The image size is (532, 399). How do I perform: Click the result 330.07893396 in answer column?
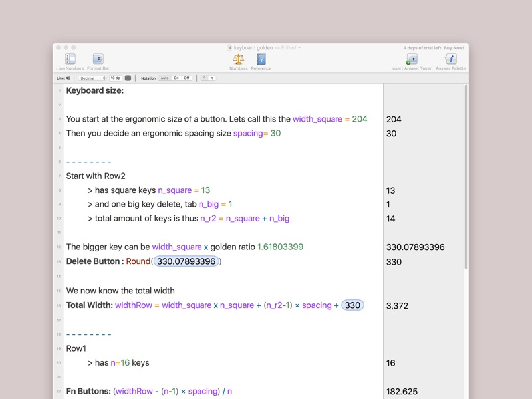pyautogui.click(x=415, y=247)
